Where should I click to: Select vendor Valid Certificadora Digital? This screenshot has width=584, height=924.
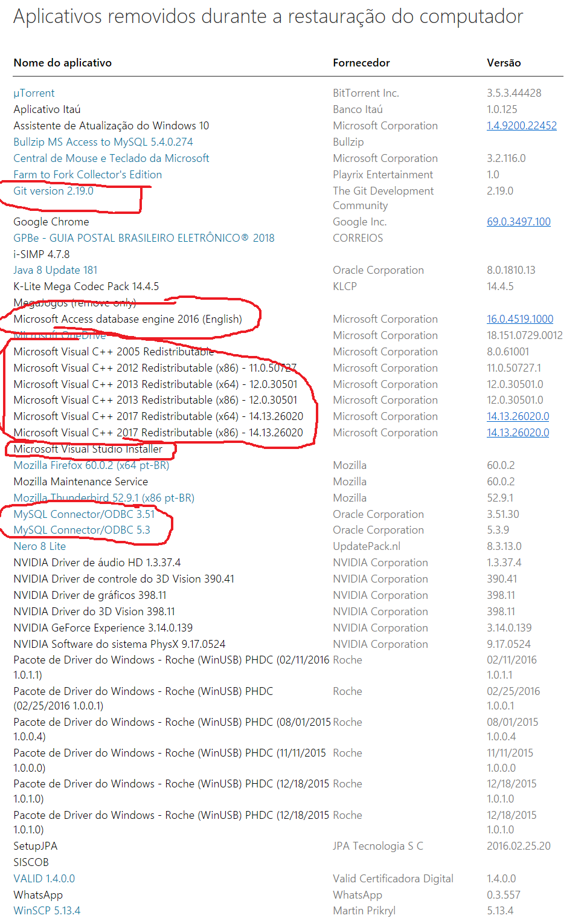(393, 879)
